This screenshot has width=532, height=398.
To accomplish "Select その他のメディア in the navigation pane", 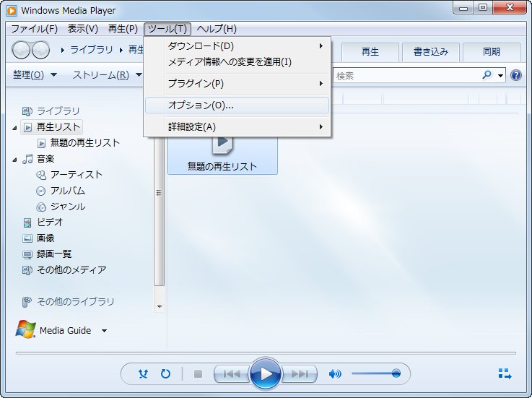I will pos(71,270).
